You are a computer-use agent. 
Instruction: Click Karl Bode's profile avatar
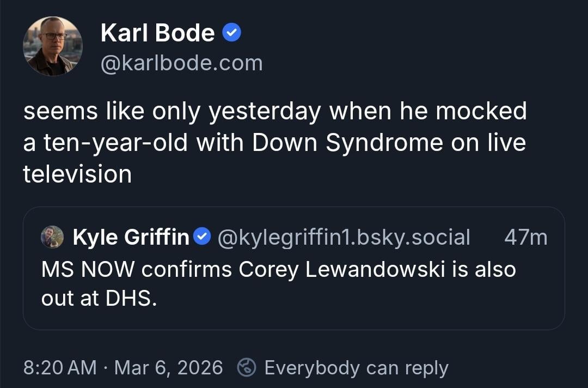[53, 46]
